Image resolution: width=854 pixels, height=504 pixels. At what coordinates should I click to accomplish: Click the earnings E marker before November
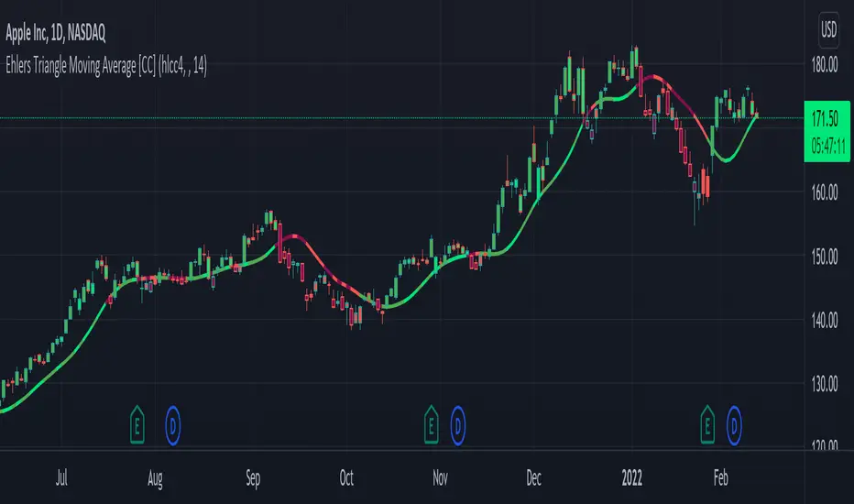tap(432, 425)
